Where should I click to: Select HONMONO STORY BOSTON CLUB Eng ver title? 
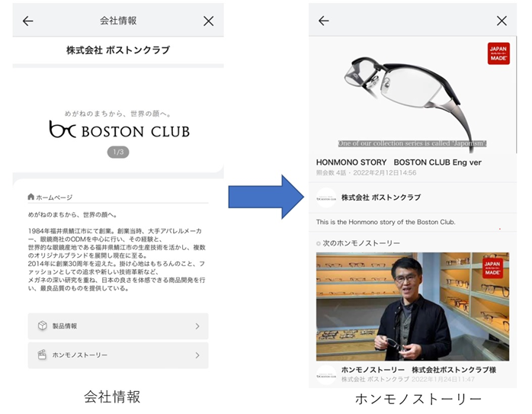pos(399,162)
